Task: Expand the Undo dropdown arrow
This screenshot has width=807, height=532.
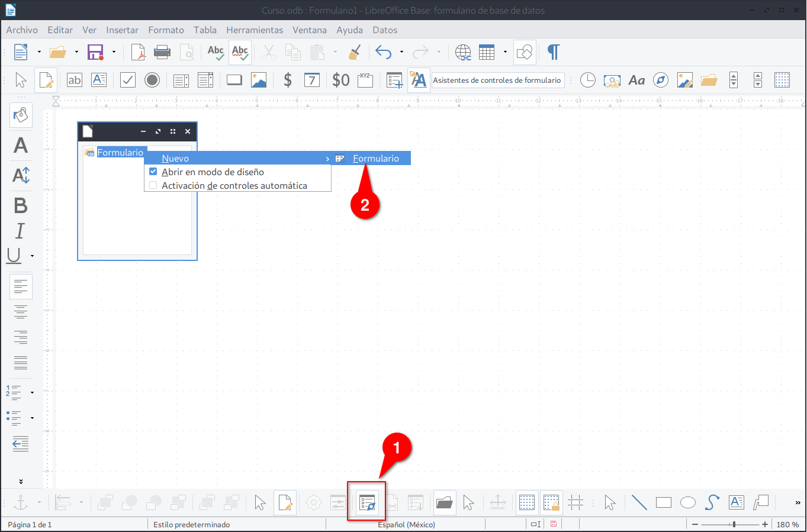Action: coord(401,53)
